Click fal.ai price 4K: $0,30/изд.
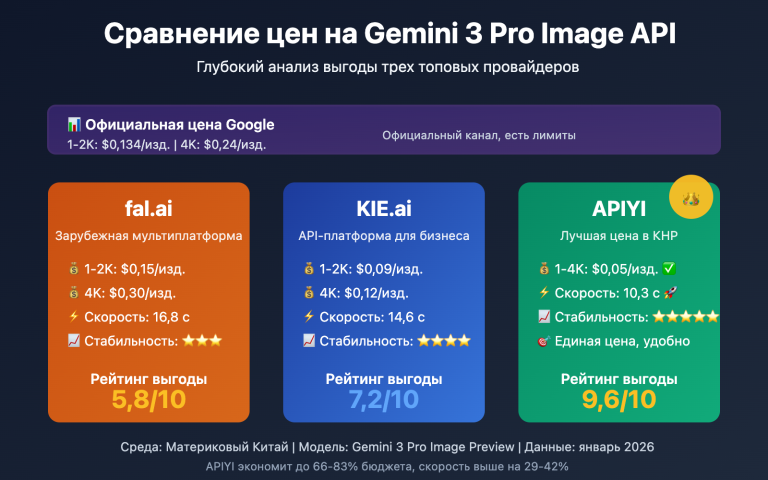This screenshot has height=480, width=768. point(130,293)
